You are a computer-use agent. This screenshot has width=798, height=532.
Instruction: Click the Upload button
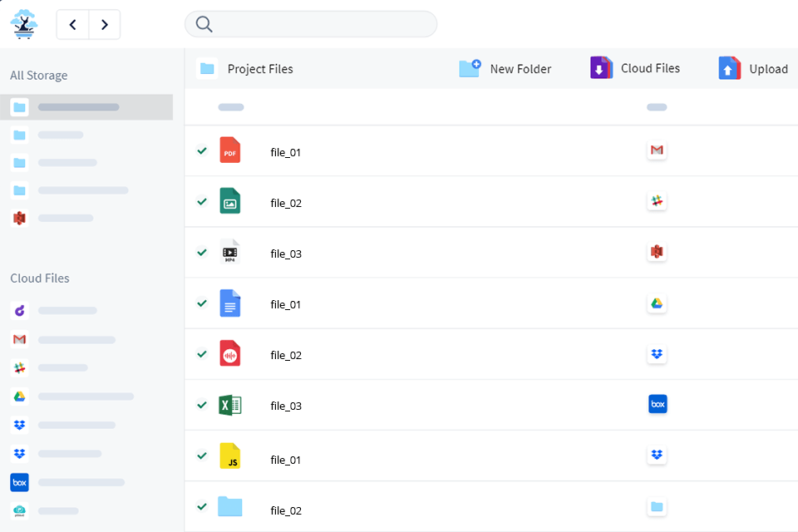tap(753, 69)
